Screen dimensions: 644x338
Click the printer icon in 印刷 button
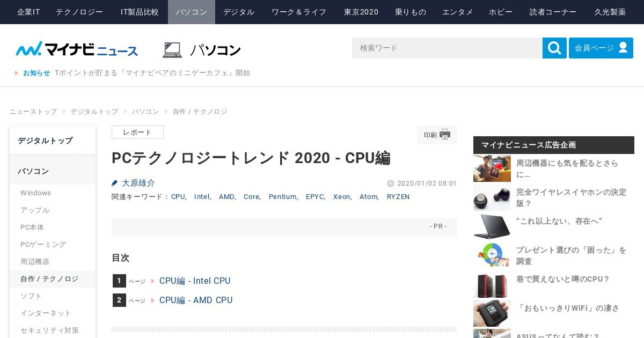click(445, 135)
